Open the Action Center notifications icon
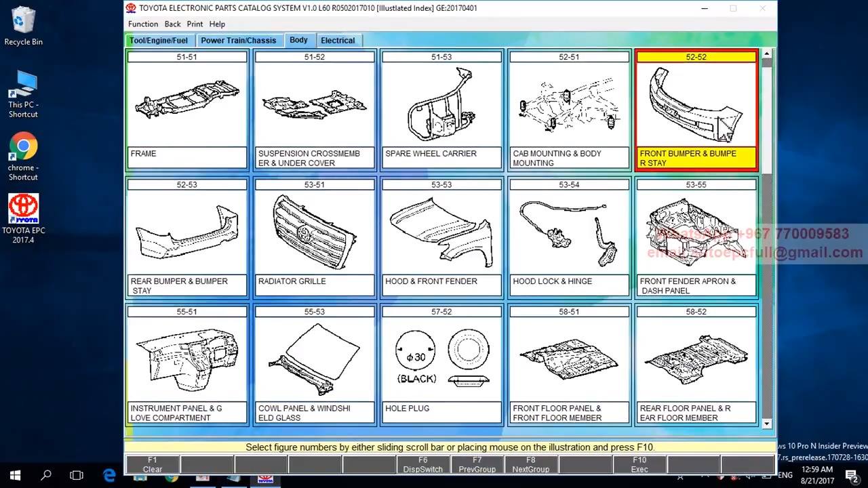The height and width of the screenshot is (488, 868). [x=851, y=476]
